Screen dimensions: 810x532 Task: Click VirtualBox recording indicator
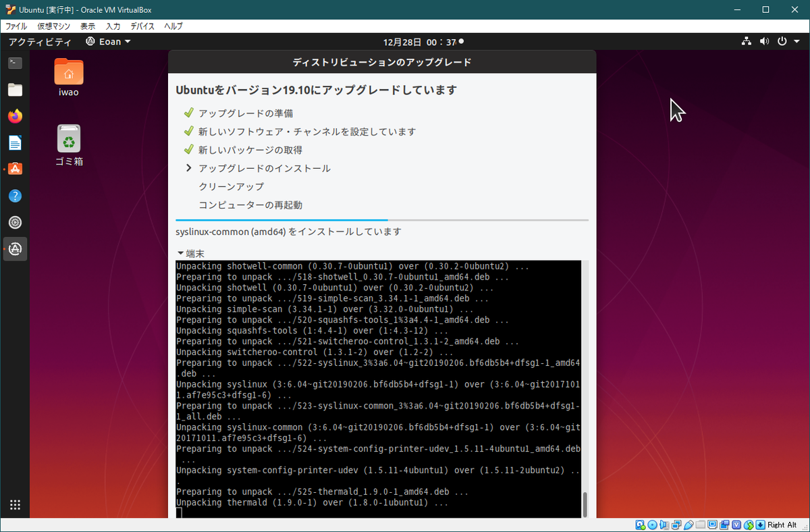click(x=724, y=525)
